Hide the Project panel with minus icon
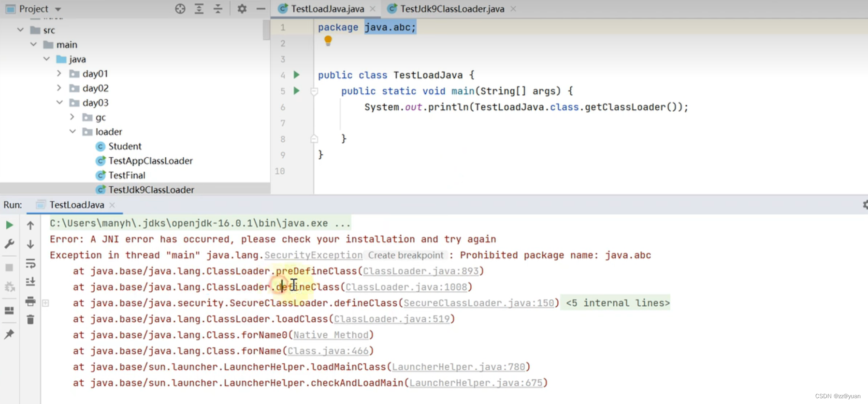 click(261, 9)
